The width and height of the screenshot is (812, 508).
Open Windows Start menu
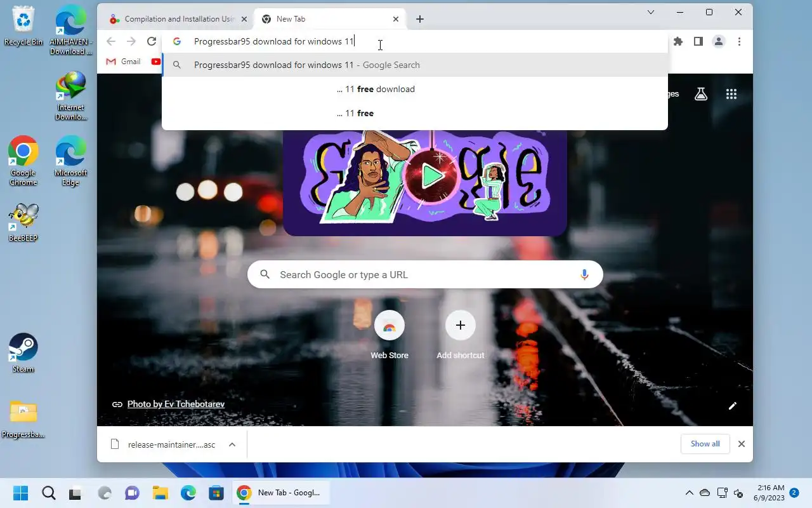pos(20,493)
